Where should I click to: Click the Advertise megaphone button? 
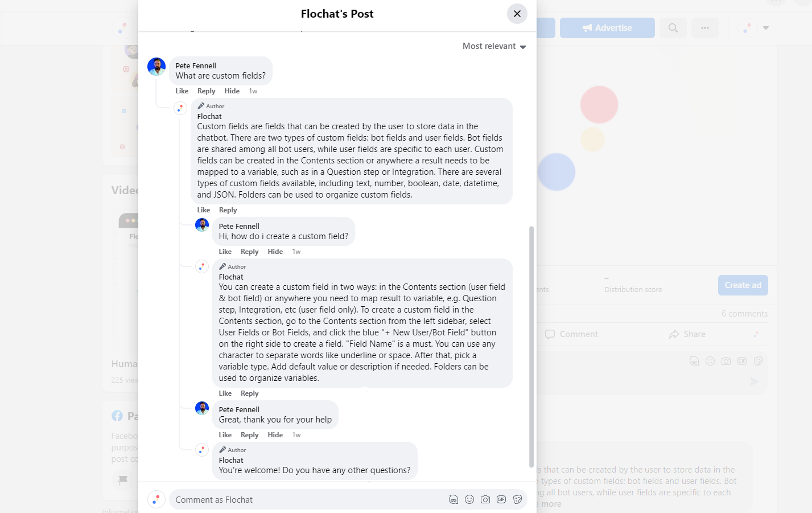tap(607, 28)
